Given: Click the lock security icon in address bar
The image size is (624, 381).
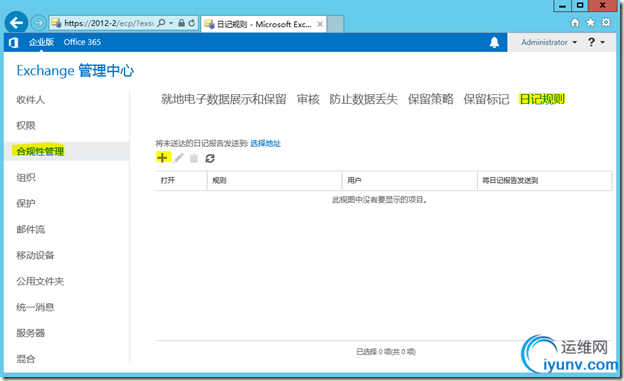Looking at the screenshot, I should 181,23.
